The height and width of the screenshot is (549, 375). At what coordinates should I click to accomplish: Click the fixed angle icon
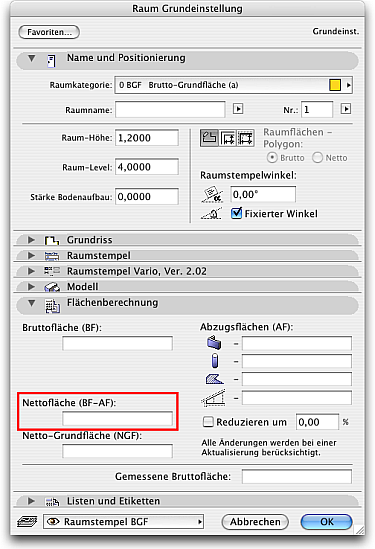[211, 213]
